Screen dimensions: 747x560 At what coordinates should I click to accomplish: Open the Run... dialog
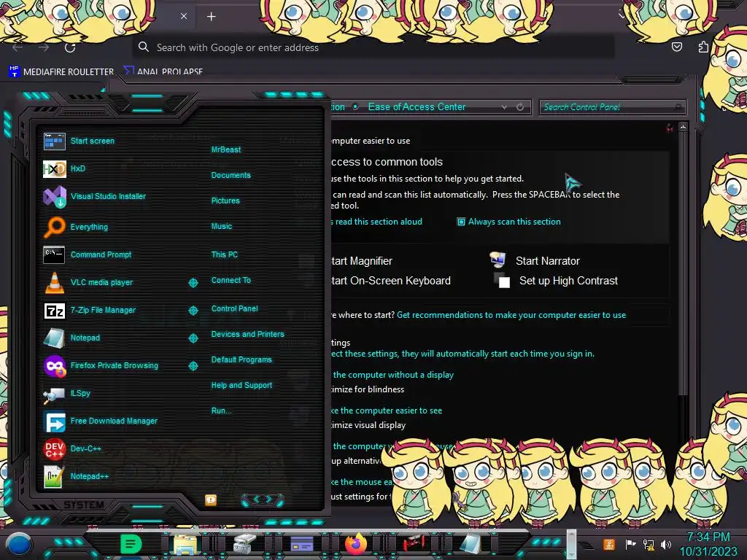[x=221, y=411]
